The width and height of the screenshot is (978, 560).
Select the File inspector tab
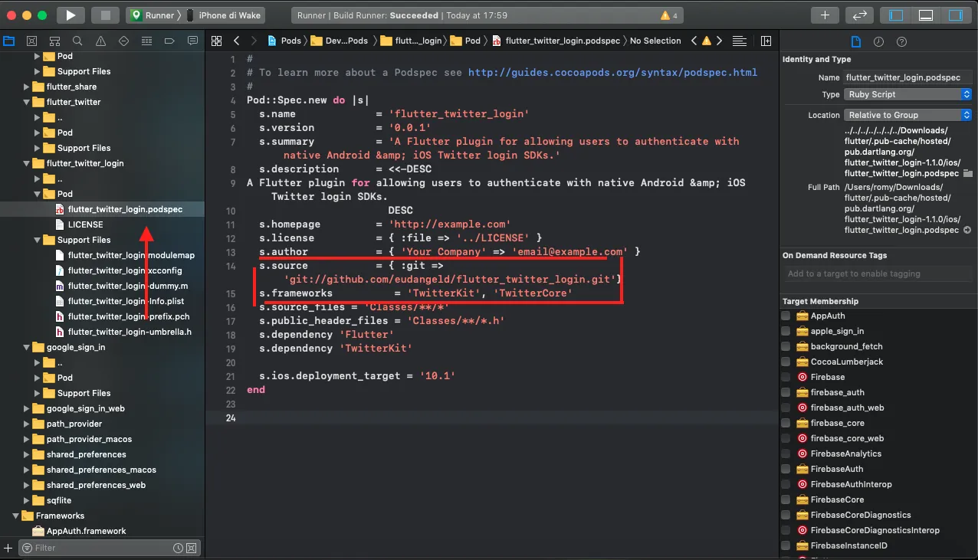(856, 41)
